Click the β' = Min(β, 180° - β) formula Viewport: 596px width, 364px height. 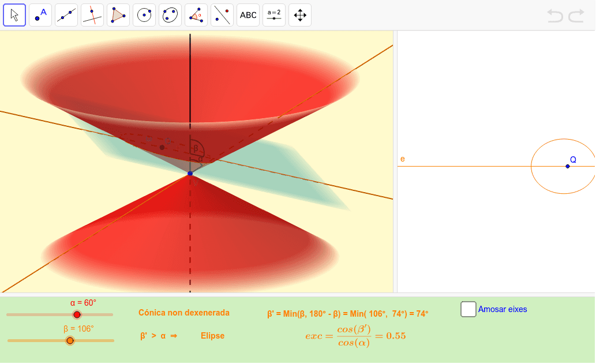pyautogui.click(x=348, y=314)
